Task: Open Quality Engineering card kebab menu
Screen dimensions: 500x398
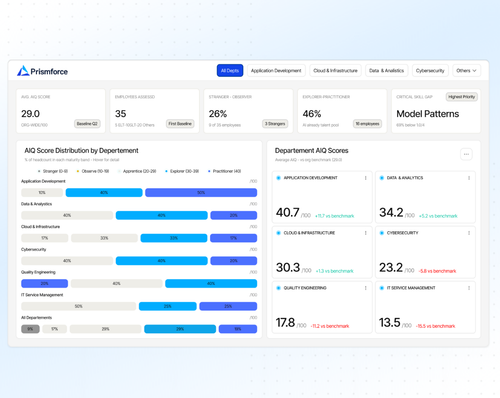Action: 366,288
